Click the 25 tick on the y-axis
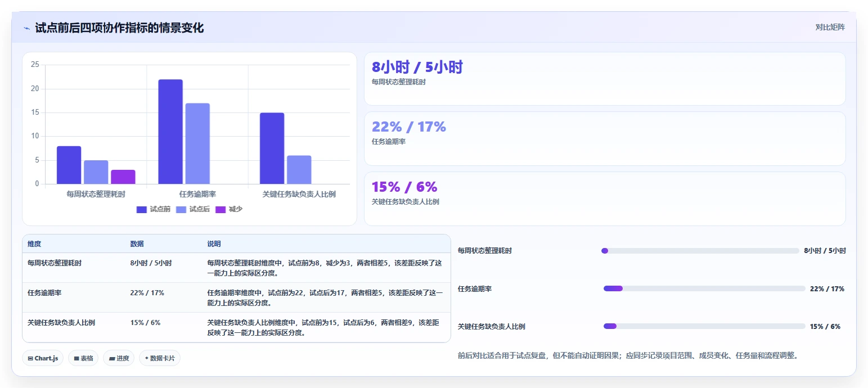868x388 pixels. click(35, 65)
